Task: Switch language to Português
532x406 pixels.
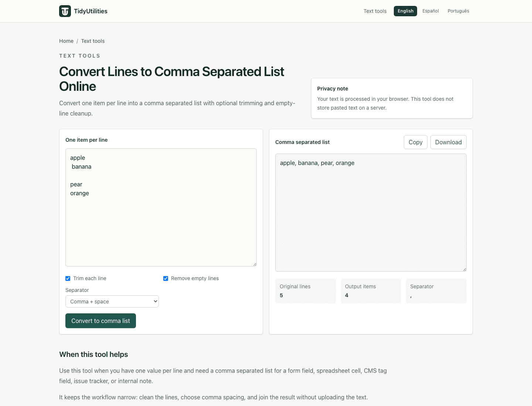Action: click(458, 11)
